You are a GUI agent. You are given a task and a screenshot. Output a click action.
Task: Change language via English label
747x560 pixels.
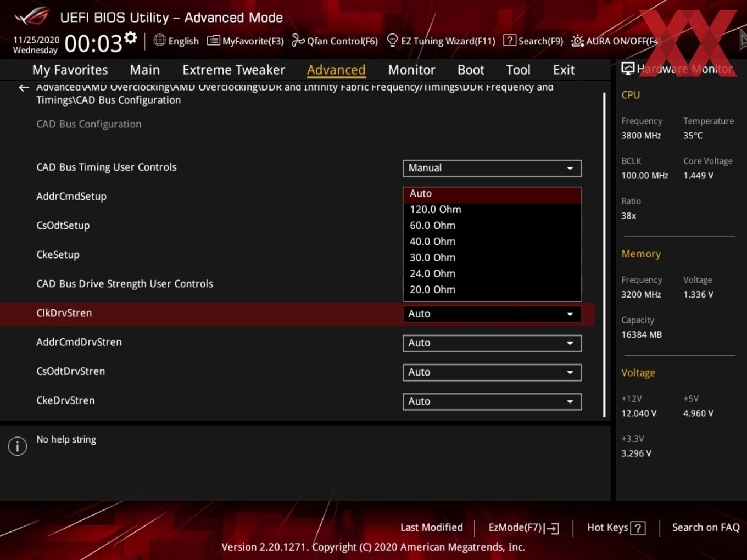point(183,41)
